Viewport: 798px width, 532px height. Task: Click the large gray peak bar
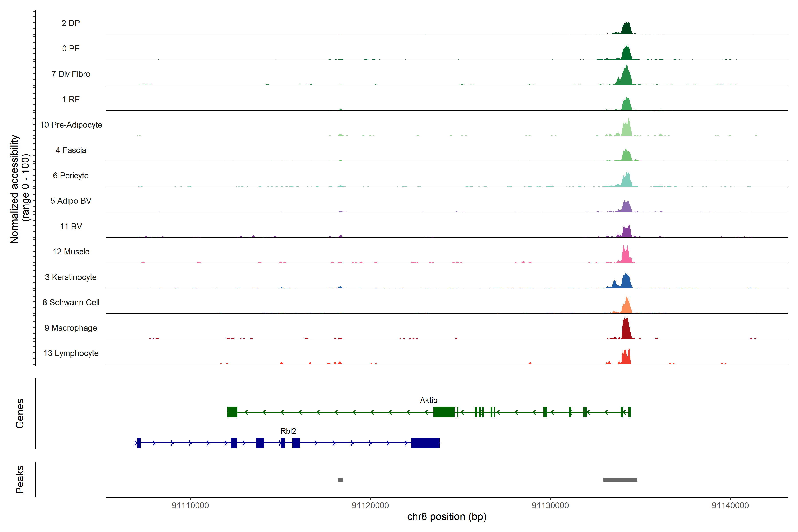(x=620, y=480)
